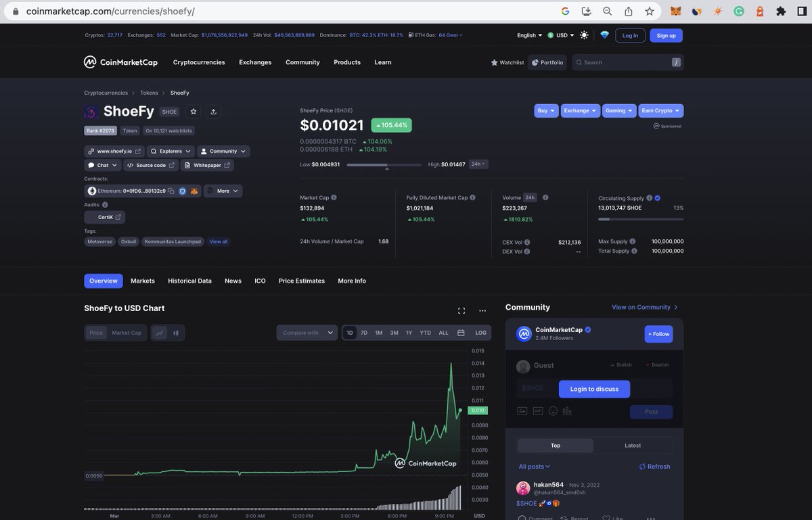Click the browser zoom magnifier icon

(x=608, y=11)
